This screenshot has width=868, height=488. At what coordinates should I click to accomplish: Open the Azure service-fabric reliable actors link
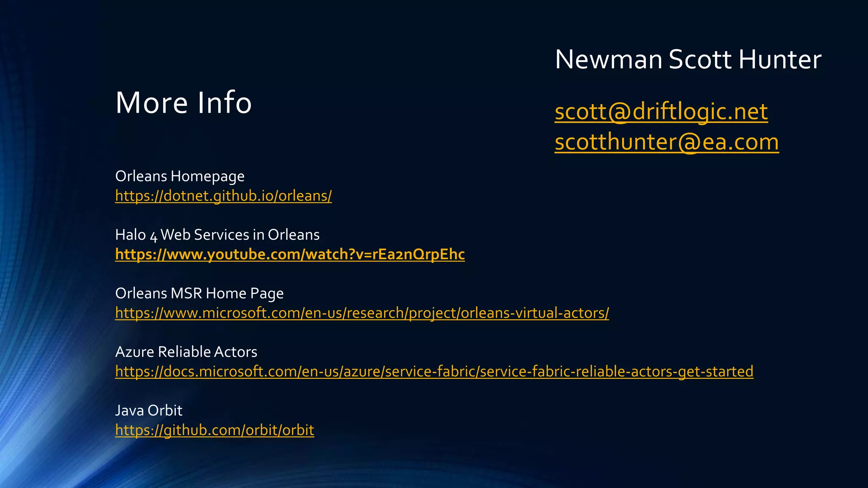coord(434,371)
